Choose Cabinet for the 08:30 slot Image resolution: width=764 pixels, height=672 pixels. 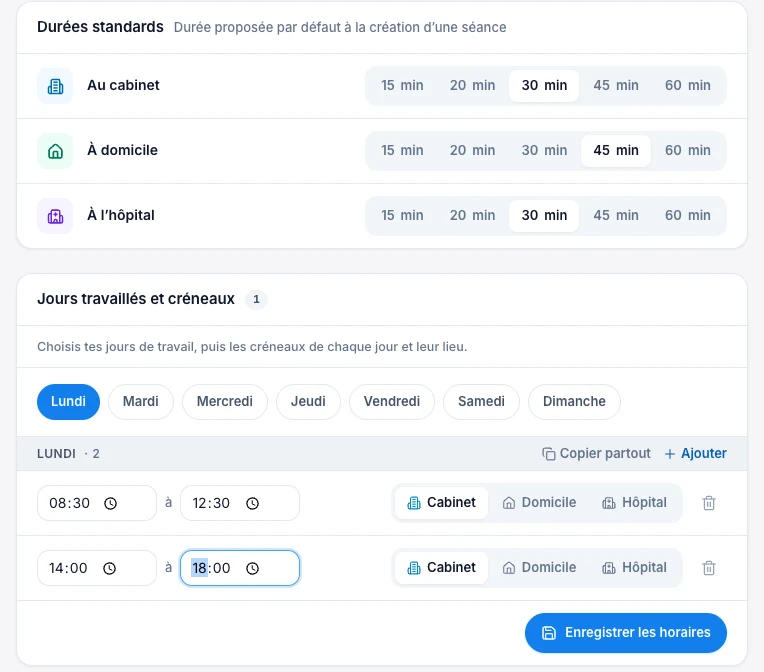[441, 503]
